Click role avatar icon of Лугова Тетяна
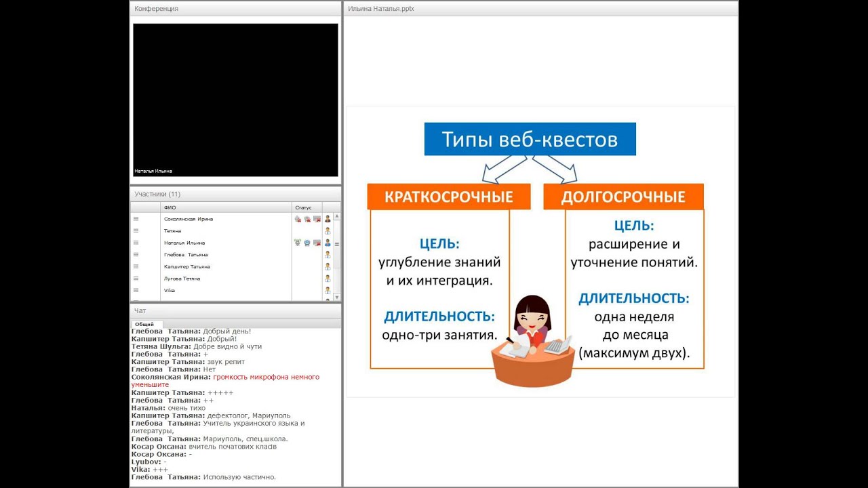Image resolution: width=868 pixels, height=488 pixels. [x=328, y=279]
